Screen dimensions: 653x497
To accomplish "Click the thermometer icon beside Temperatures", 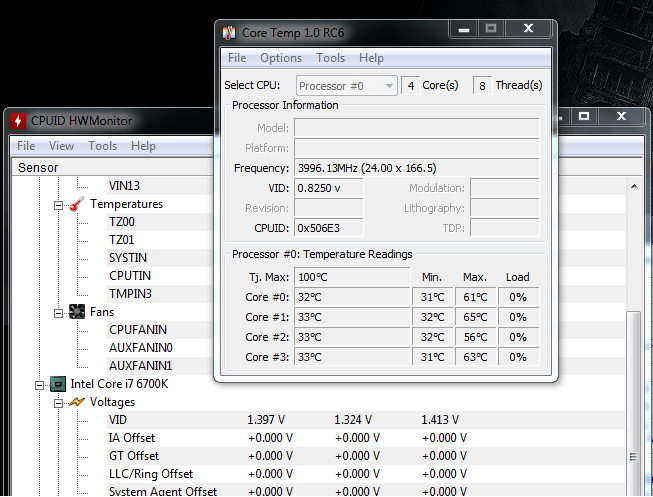I will tap(77, 204).
